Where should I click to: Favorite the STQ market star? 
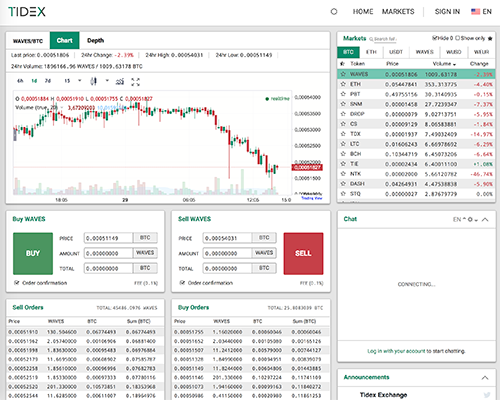[x=343, y=194]
